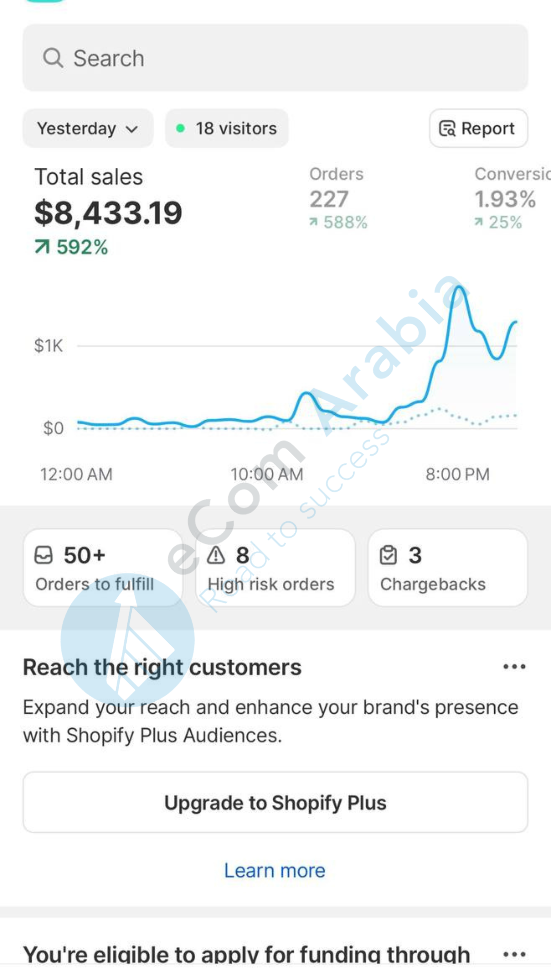Select the Orders metric tab
The width and height of the screenshot is (551, 980).
tap(338, 198)
